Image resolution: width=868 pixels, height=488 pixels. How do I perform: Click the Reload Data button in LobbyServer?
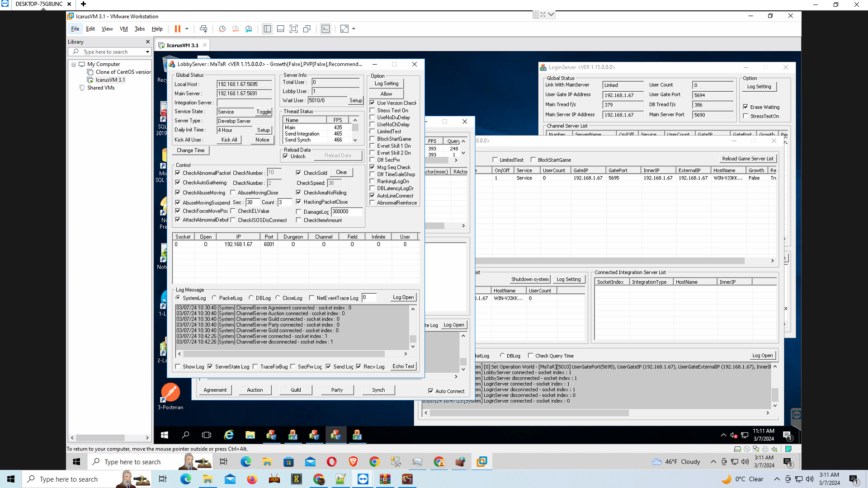click(338, 155)
